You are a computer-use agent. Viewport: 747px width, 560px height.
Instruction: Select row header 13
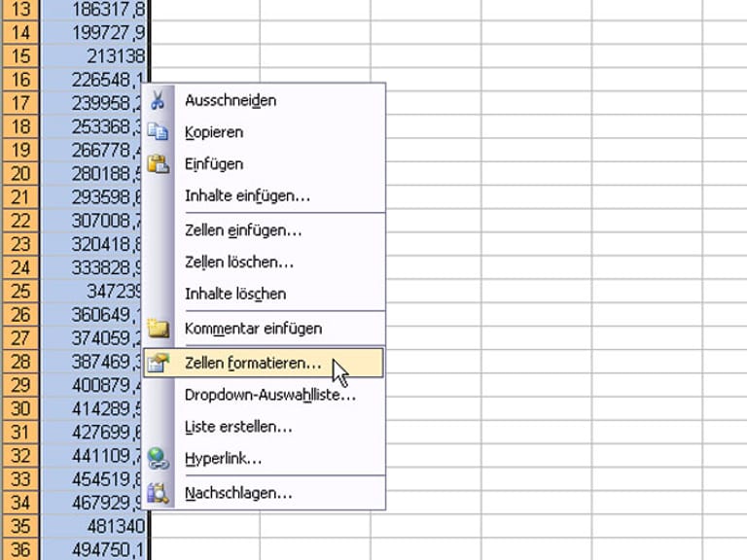click(x=20, y=9)
